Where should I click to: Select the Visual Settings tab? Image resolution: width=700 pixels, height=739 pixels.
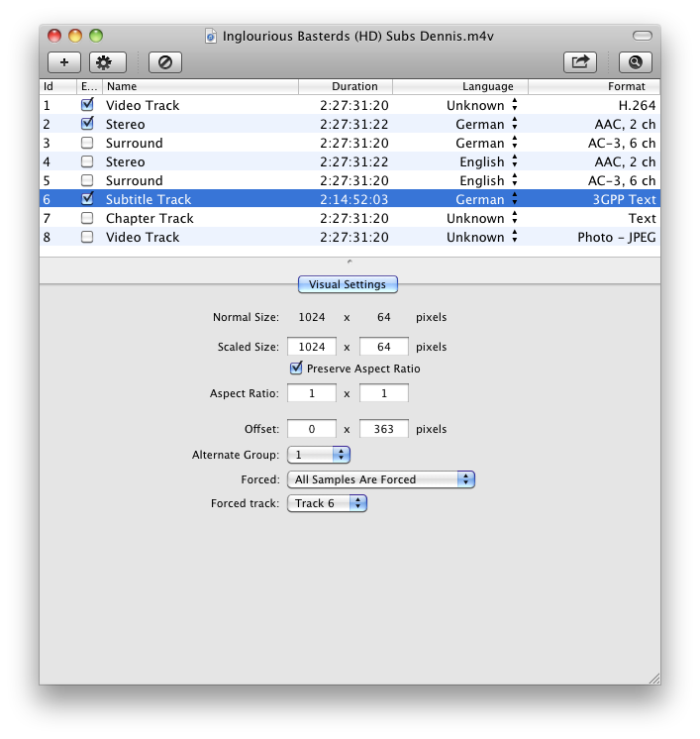[348, 284]
